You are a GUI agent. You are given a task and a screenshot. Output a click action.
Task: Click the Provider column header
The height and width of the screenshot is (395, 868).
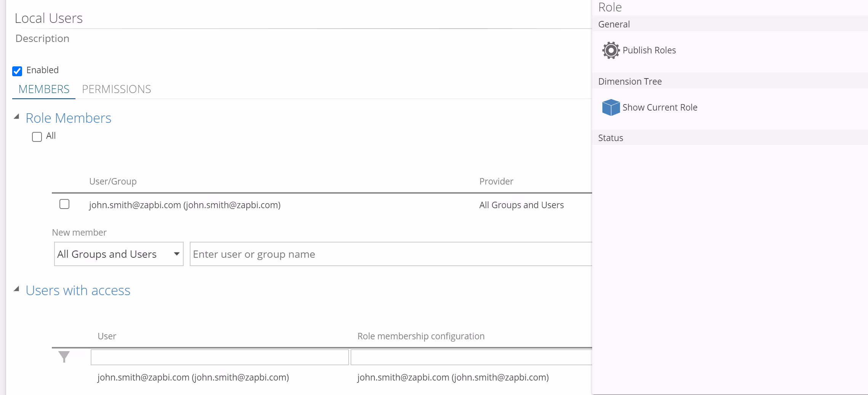496,181
